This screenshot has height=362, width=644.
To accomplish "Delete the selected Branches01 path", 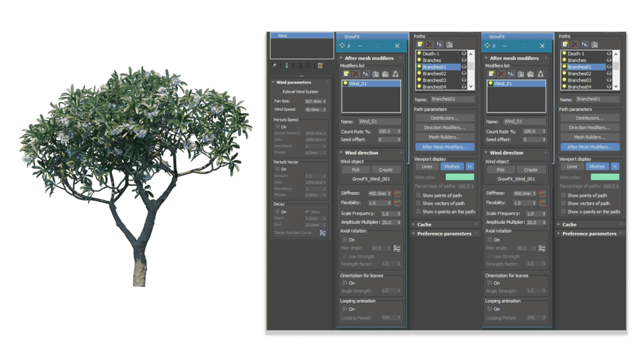I will (429, 44).
